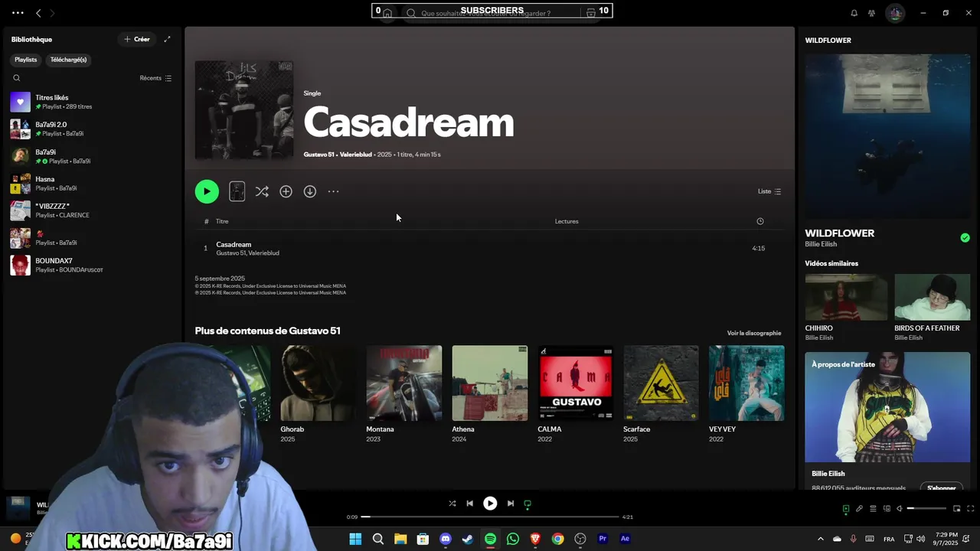This screenshot has width=980, height=551.
Task: Open connect to a device icon
Action: tap(887, 509)
